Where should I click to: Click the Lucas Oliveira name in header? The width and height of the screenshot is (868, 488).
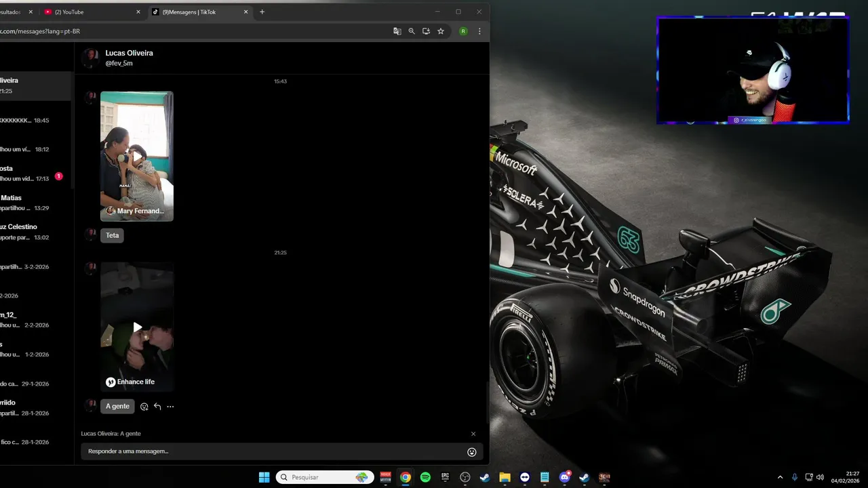click(129, 53)
